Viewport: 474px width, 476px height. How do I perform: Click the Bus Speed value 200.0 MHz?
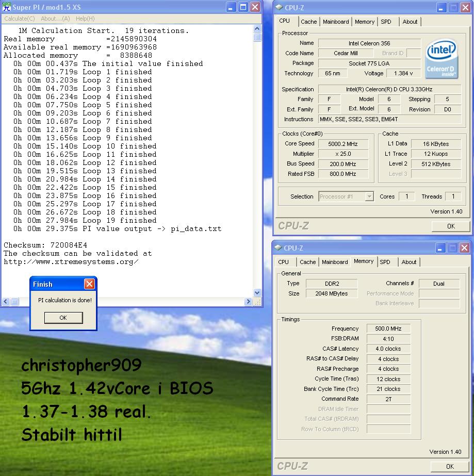(x=343, y=164)
